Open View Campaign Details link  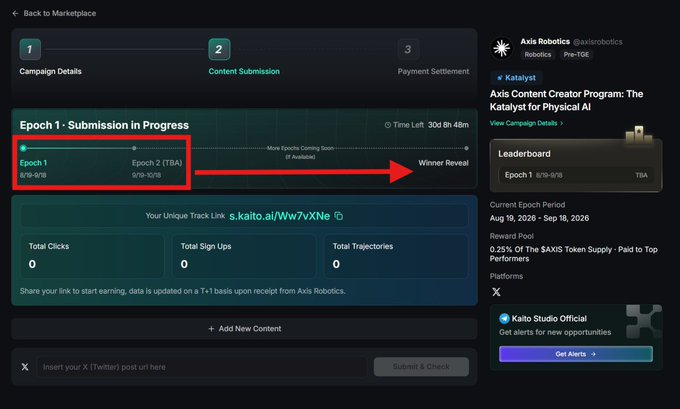point(523,123)
